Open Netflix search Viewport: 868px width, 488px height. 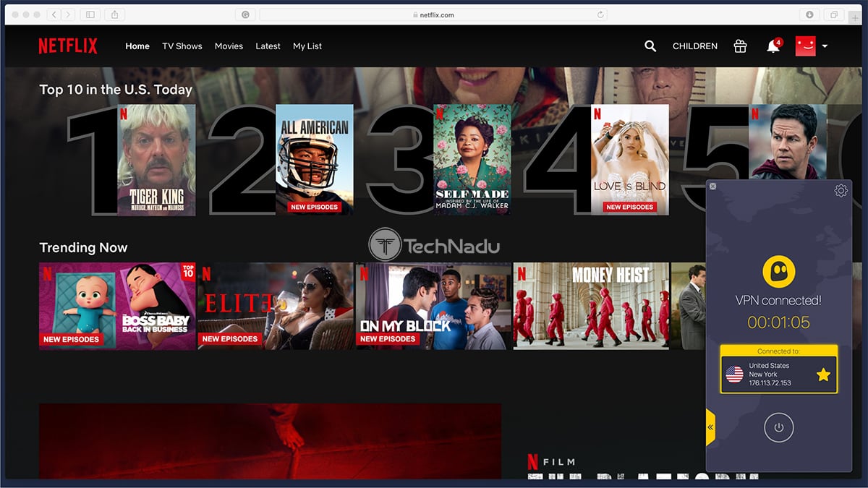[650, 46]
